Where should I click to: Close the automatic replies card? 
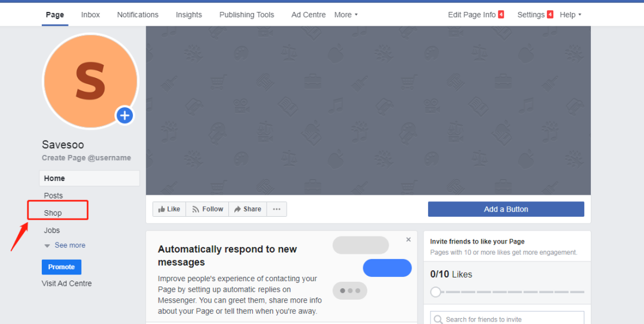[408, 239]
